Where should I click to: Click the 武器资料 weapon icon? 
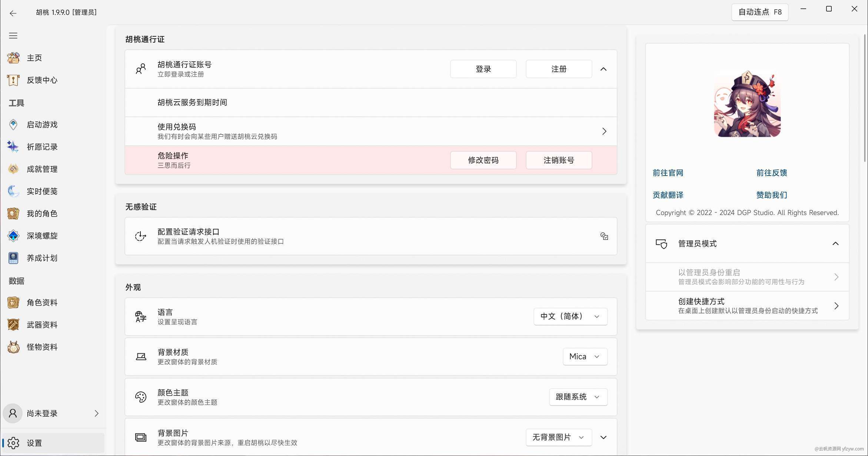tap(13, 325)
